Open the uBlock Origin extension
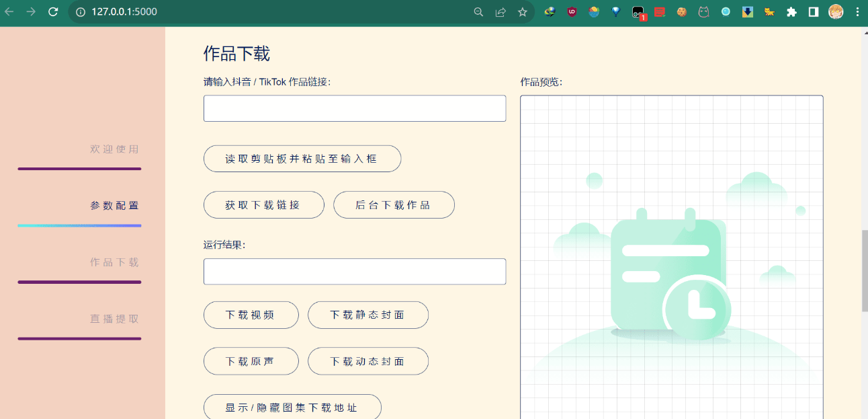The height and width of the screenshot is (419, 868). (572, 11)
